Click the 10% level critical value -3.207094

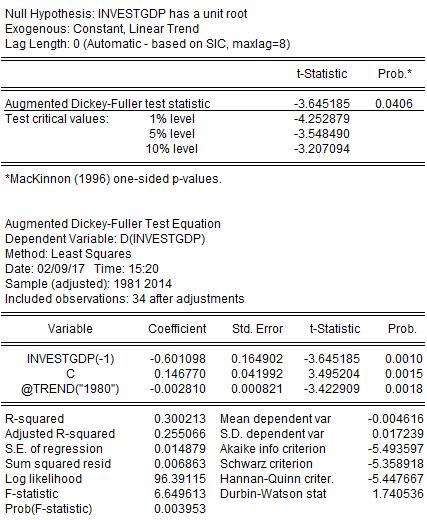pos(322,149)
